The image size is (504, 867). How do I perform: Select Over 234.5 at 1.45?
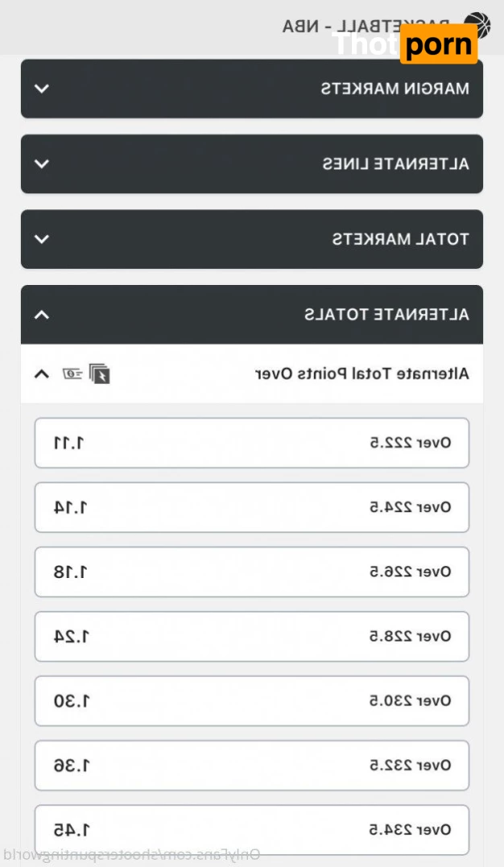251,829
